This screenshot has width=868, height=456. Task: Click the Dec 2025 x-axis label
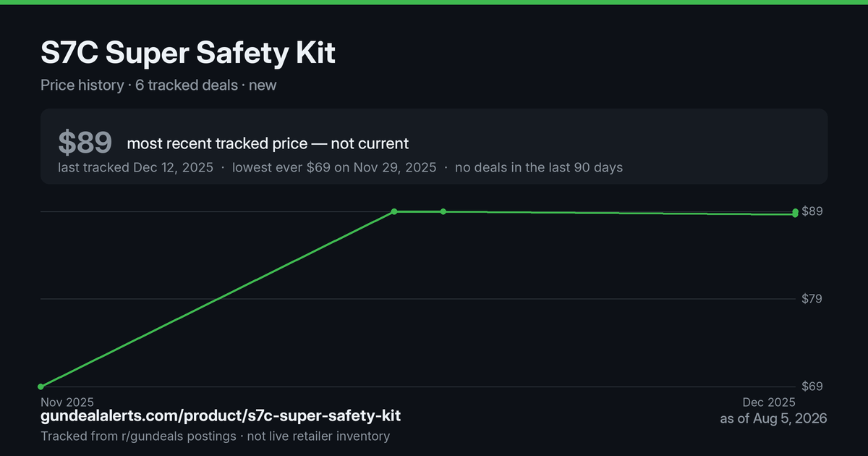[x=769, y=402]
